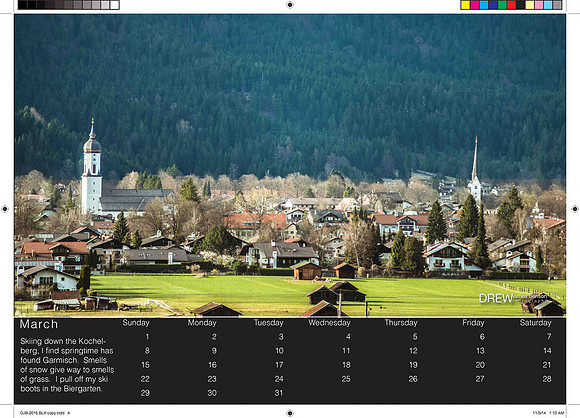Click the Monday column header

202,323
